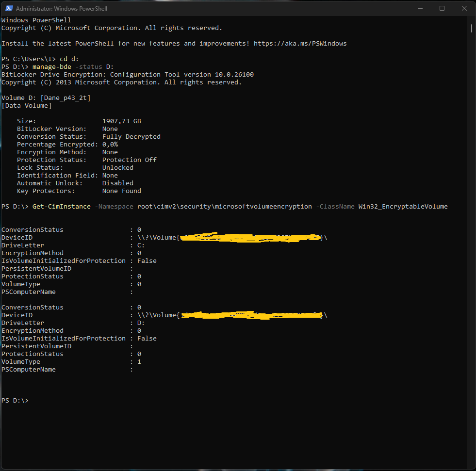The image size is (476, 471).
Task: Click the 'Protection Off' status value
Action: coord(129,160)
